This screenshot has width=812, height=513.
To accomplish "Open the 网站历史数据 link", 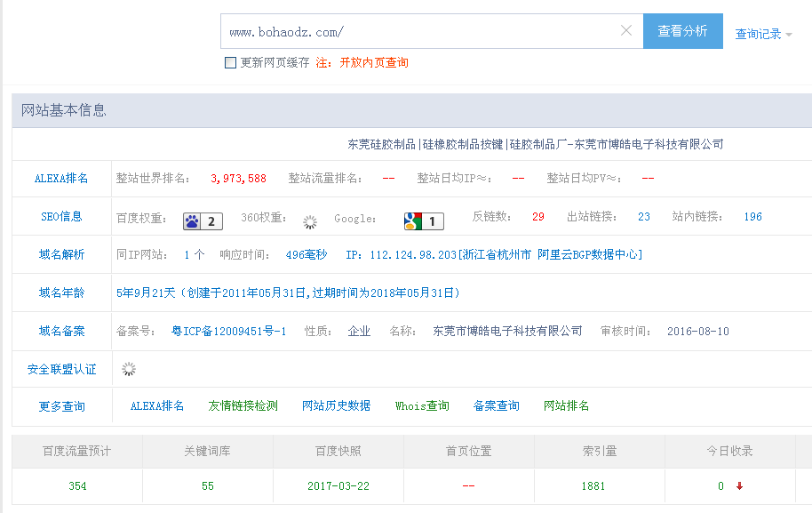I will click(x=336, y=406).
